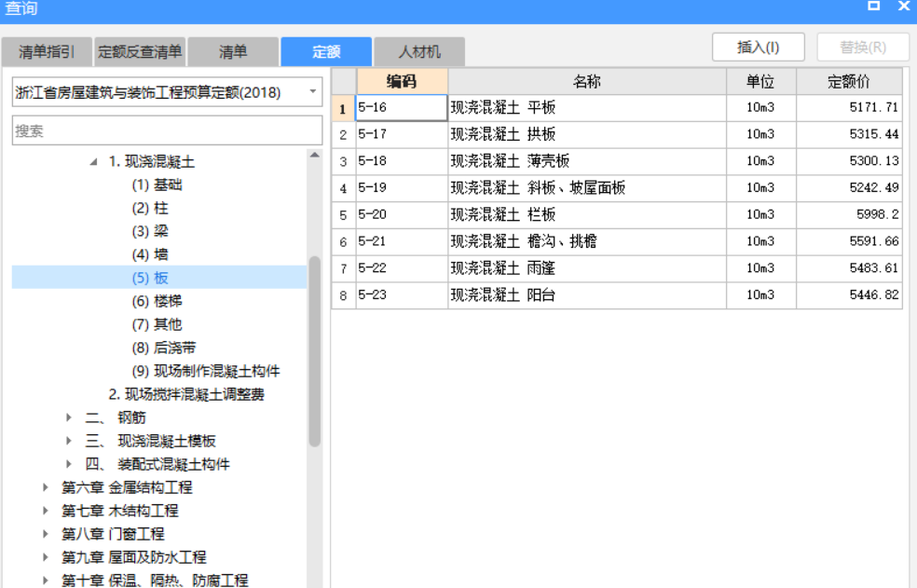Click the 插入(I) button
The image size is (917, 588).
click(x=760, y=47)
